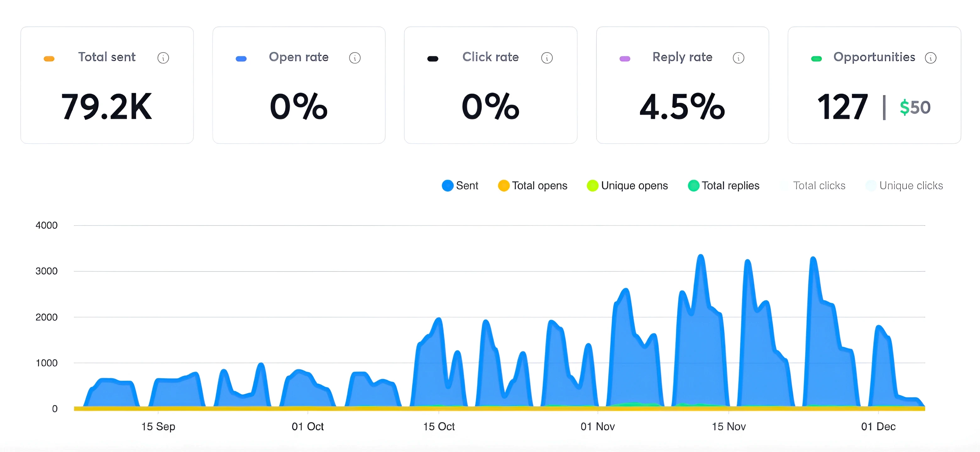Click the Reply rate info icon
Image resolution: width=980 pixels, height=452 pixels.
tap(738, 58)
